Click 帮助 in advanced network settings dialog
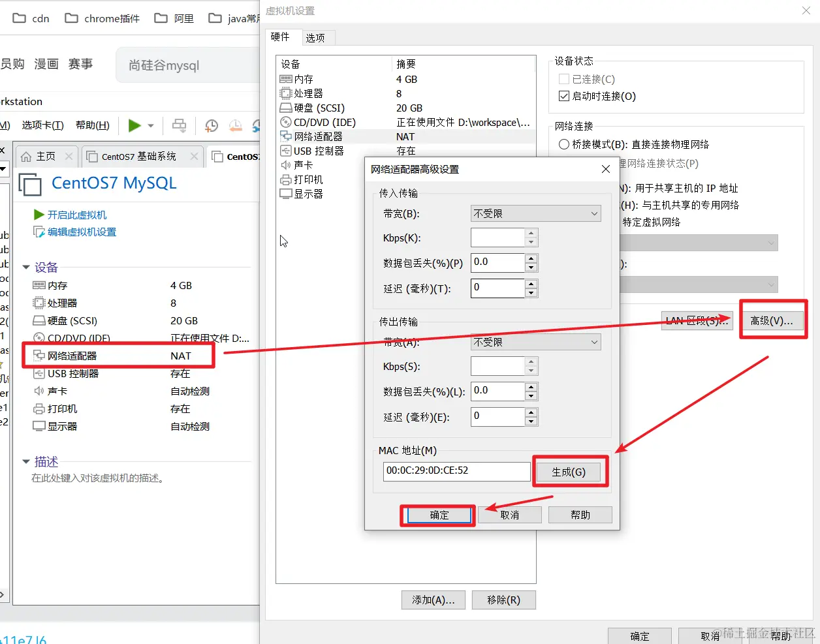820x644 pixels. coord(580,515)
